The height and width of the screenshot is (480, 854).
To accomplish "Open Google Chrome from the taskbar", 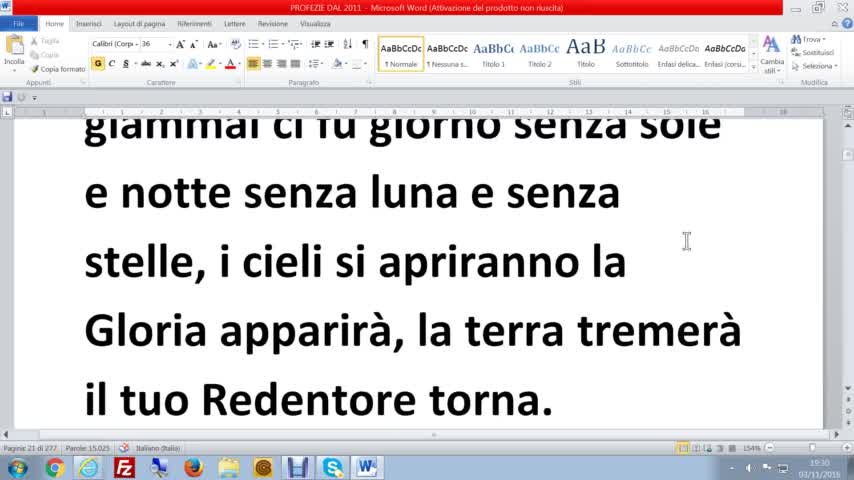I will [x=54, y=467].
